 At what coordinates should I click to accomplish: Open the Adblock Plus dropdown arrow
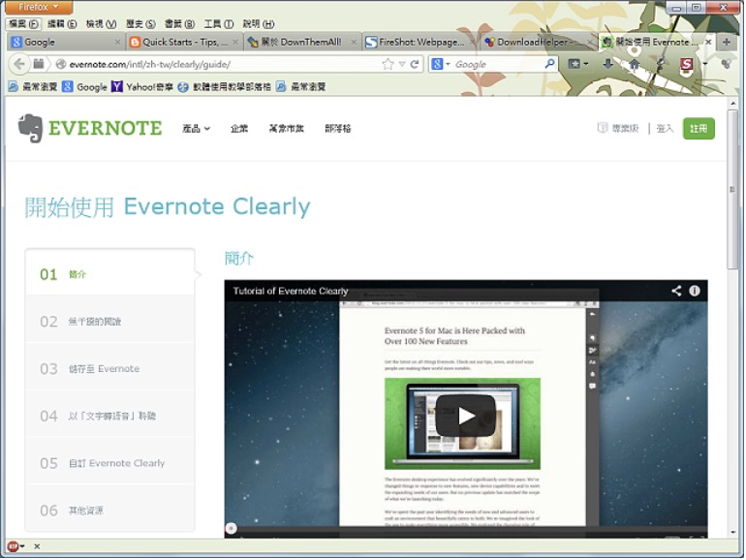[22, 546]
